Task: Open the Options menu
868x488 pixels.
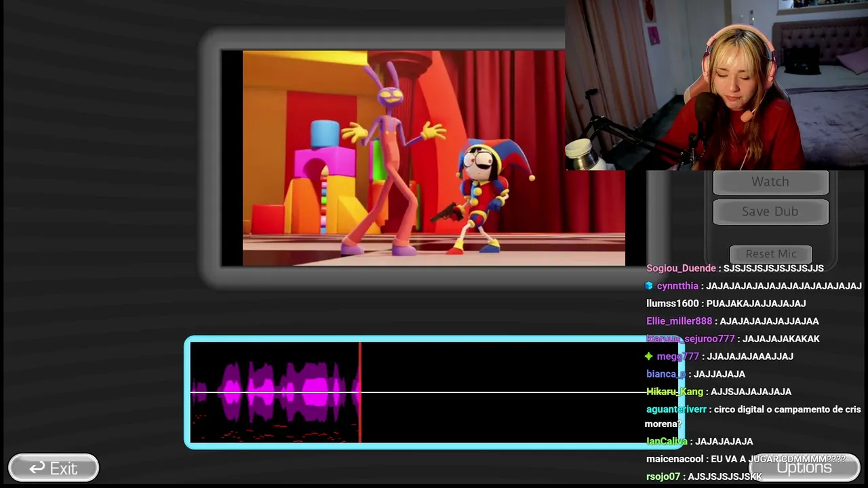Action: point(804,467)
